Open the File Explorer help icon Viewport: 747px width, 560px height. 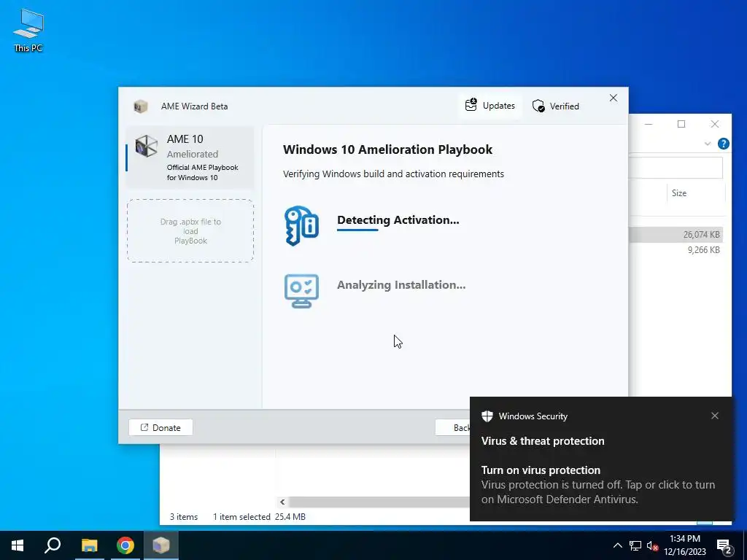pos(723,144)
